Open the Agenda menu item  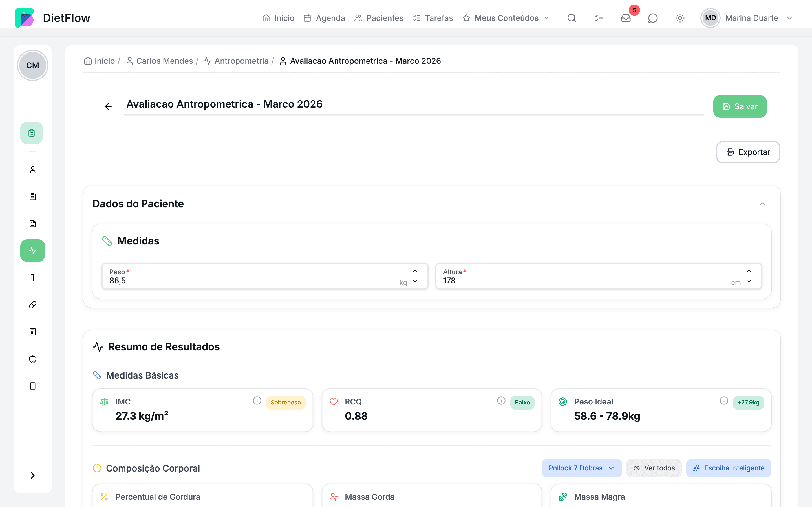[x=324, y=18]
